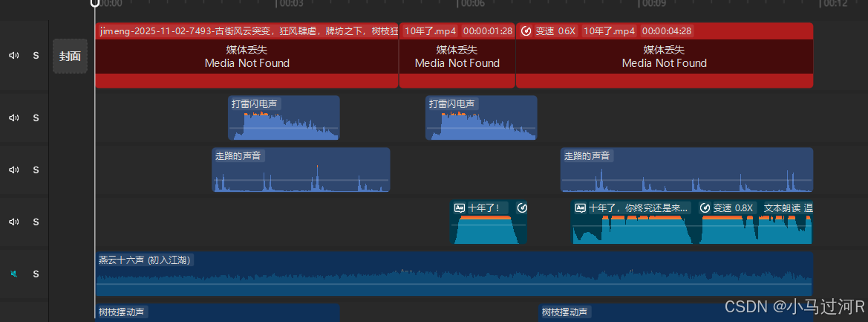Mute the 十年了 text-to-speech track
This screenshot has height=322, width=868.
(14, 222)
